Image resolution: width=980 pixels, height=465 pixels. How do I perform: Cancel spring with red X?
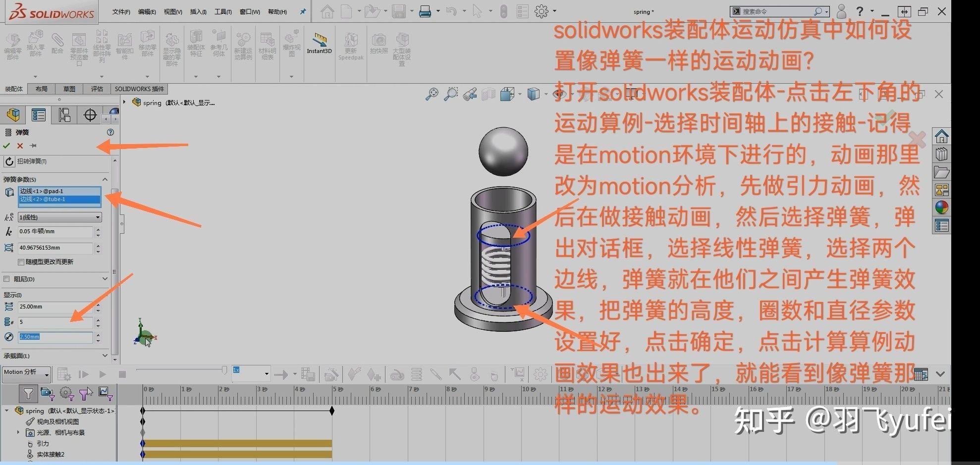click(x=20, y=146)
